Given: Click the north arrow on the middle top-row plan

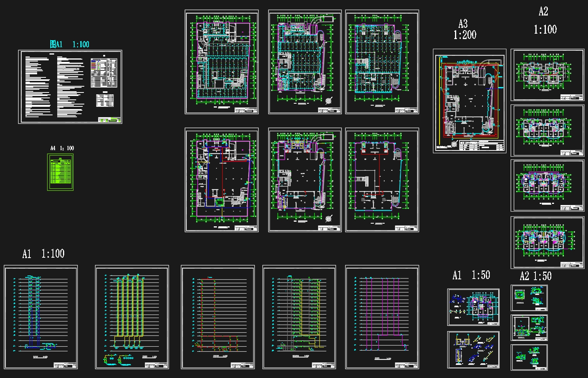Looking at the screenshot, I should [x=329, y=101].
